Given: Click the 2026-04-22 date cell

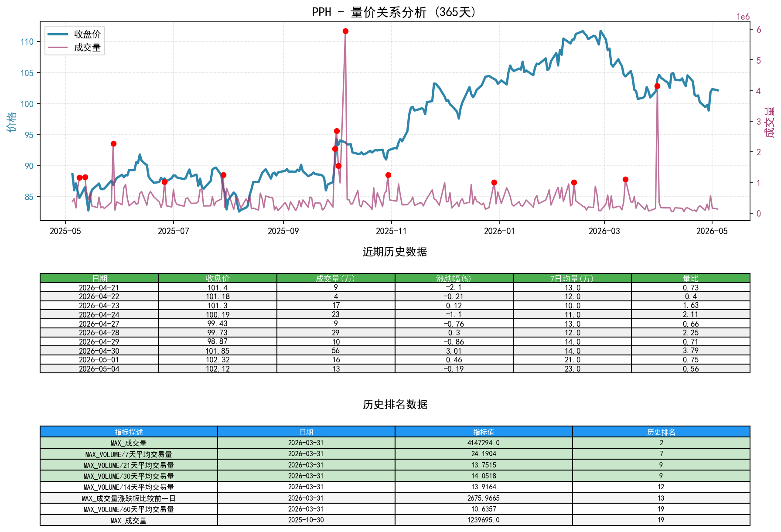Looking at the screenshot, I should point(99,297).
